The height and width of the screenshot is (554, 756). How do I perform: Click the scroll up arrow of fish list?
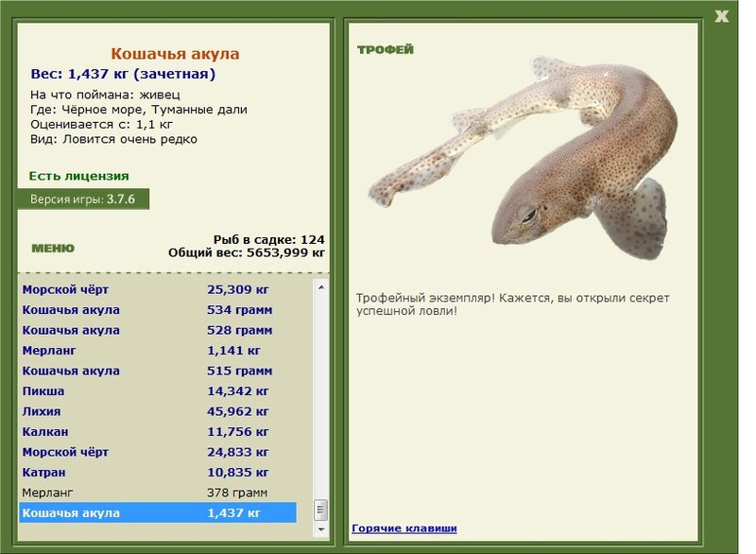321,286
